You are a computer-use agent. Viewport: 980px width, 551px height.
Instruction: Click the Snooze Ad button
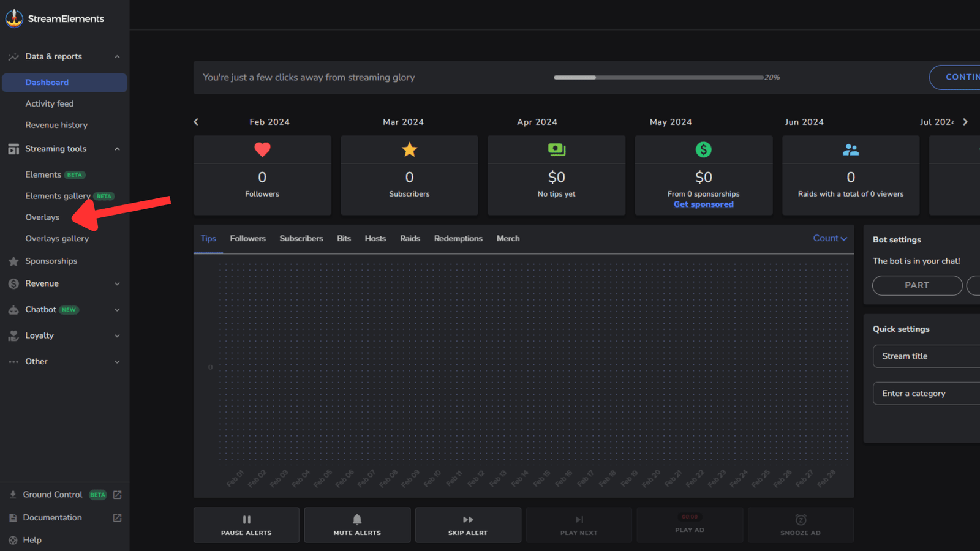(x=801, y=525)
